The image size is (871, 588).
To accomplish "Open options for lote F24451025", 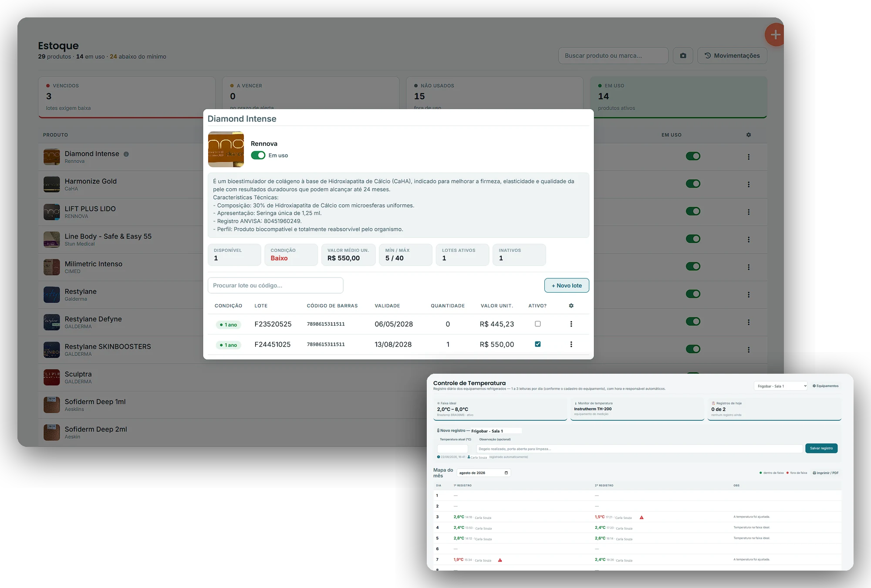I will point(571,345).
